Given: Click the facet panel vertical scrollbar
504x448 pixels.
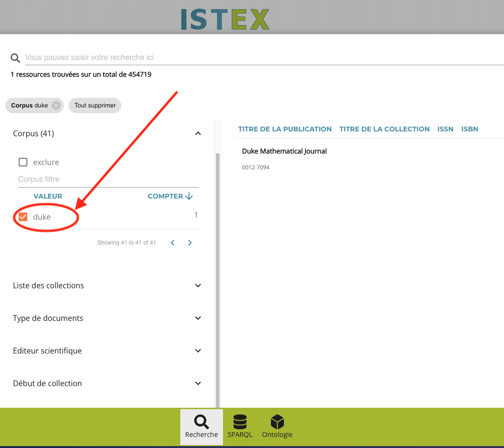Looking at the screenshot, I should [x=218, y=280].
